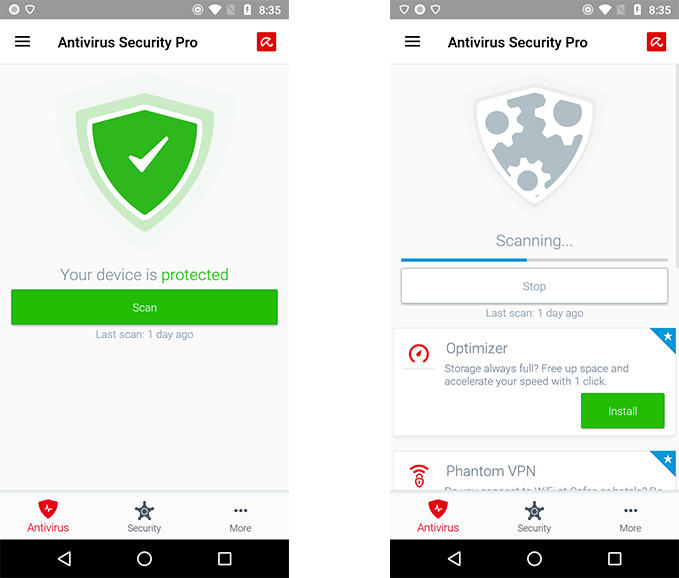Viewport: 679px width, 578px height.
Task: Open Security tab on scanning screen
Action: (534, 517)
